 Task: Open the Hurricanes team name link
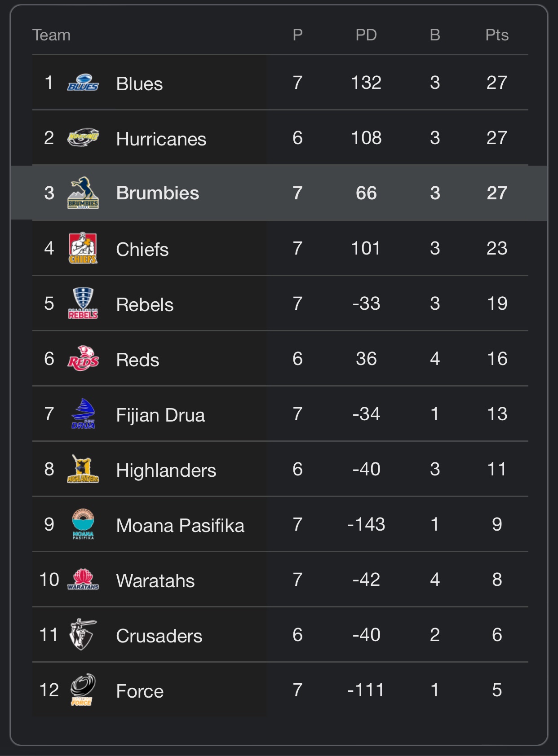[x=161, y=139]
